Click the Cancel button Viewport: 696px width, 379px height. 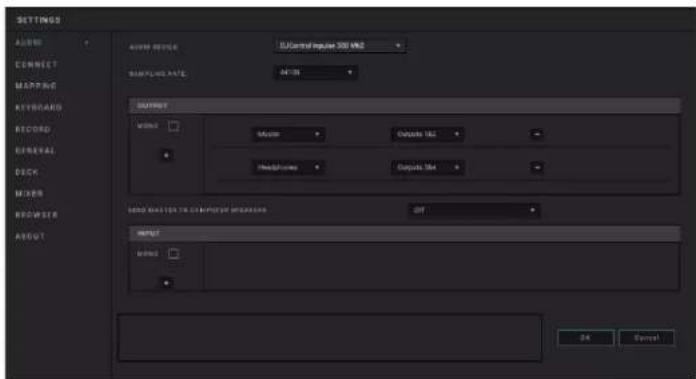(x=646, y=338)
